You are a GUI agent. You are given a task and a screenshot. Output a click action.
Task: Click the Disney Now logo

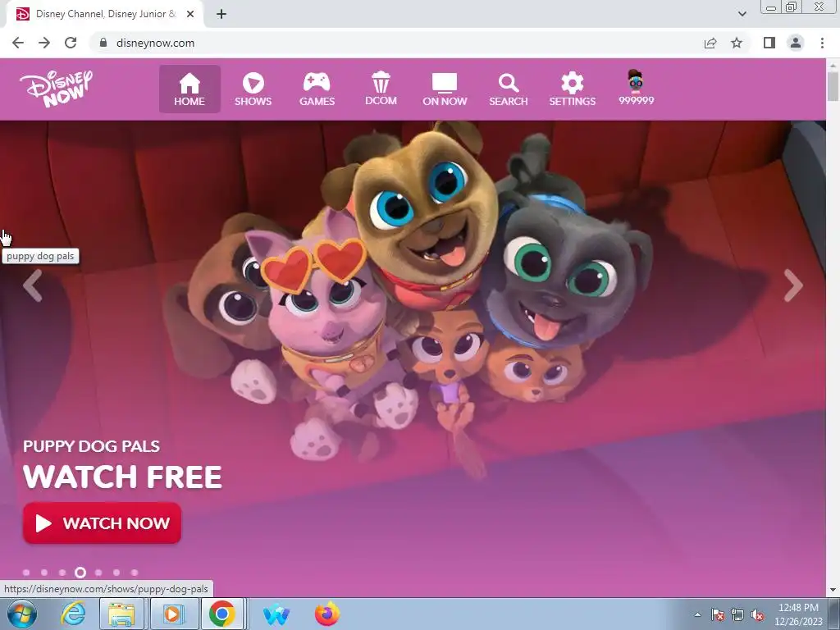coord(57,89)
